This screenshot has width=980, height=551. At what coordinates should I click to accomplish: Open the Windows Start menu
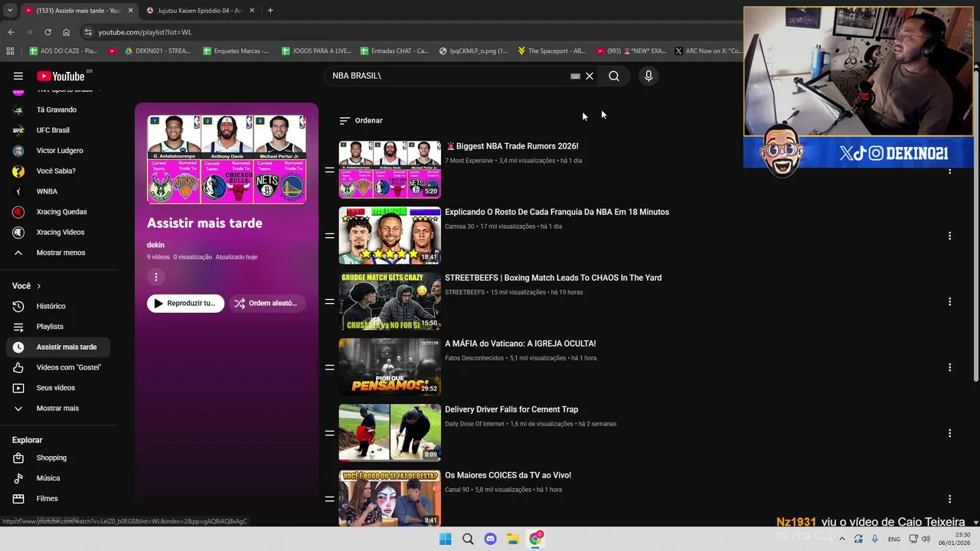coord(446,539)
